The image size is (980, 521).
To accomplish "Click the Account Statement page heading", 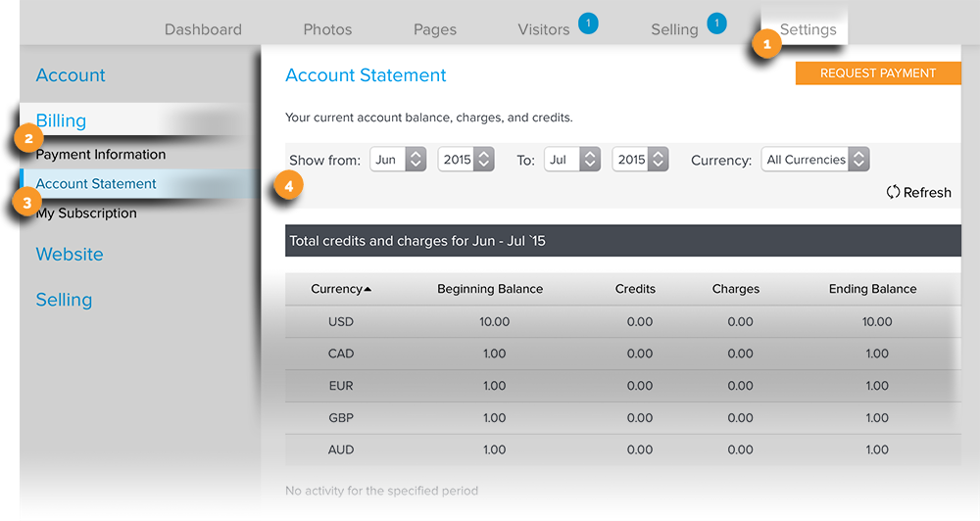I will point(366,75).
